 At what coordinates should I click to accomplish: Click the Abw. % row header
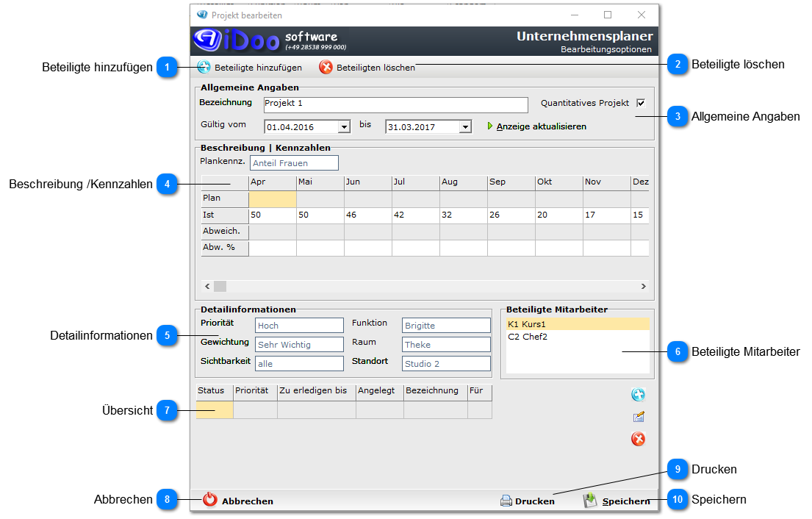(x=225, y=248)
